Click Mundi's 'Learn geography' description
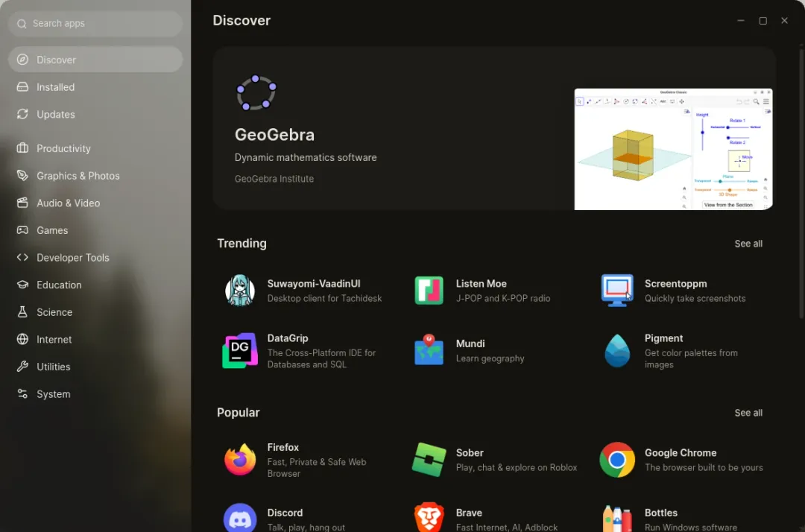The image size is (805, 532). pos(490,358)
